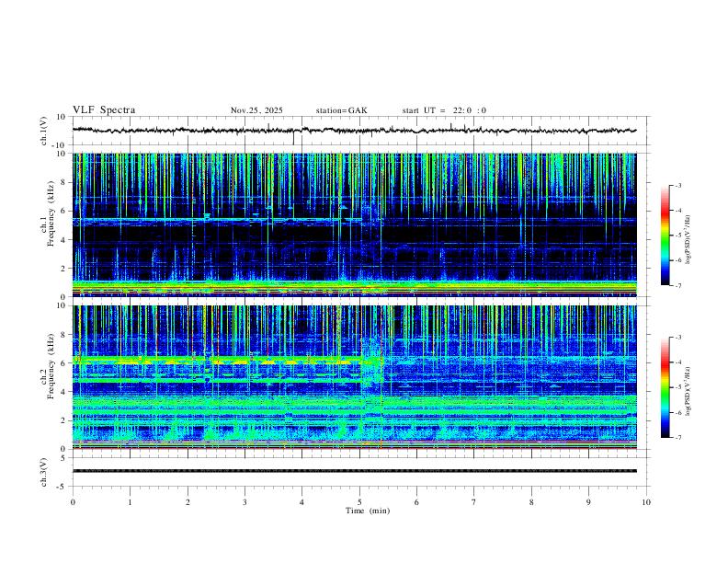Click the '-7' label on lower colorbar
728x563 pixels.
677,438
